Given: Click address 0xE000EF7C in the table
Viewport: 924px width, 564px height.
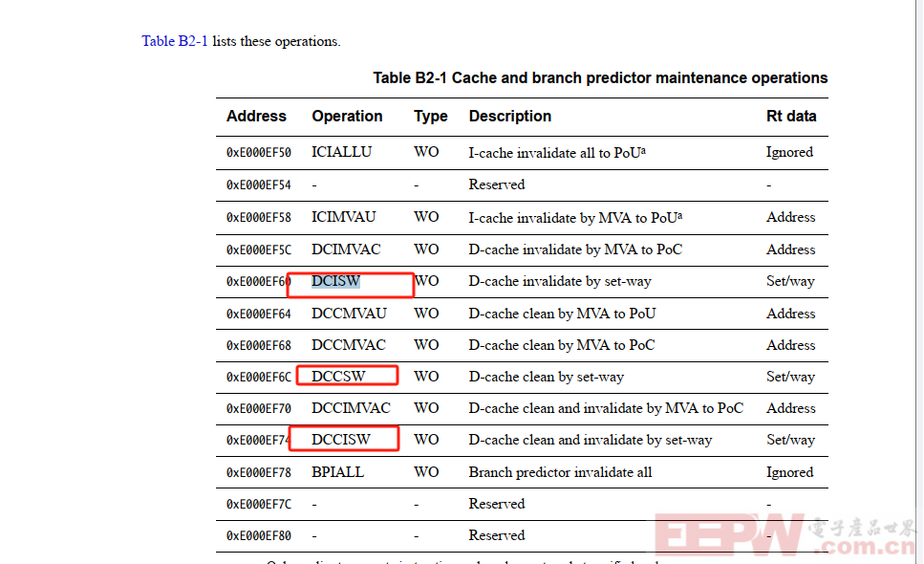Looking at the screenshot, I should (259, 505).
